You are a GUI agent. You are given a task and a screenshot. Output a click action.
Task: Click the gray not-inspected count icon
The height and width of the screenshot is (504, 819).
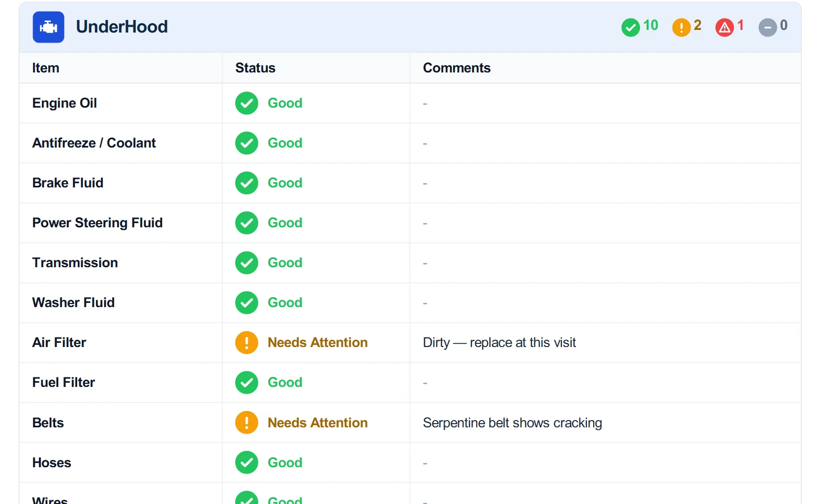(768, 27)
